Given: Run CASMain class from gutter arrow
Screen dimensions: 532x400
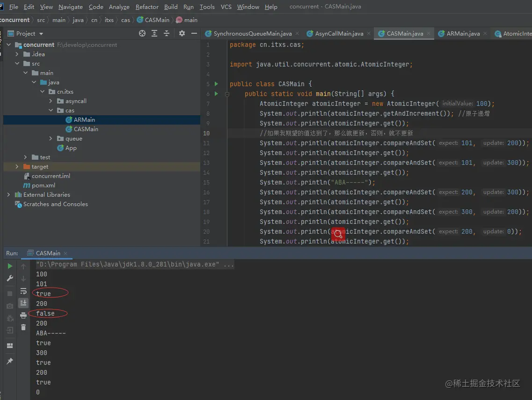Looking at the screenshot, I should [x=216, y=84].
